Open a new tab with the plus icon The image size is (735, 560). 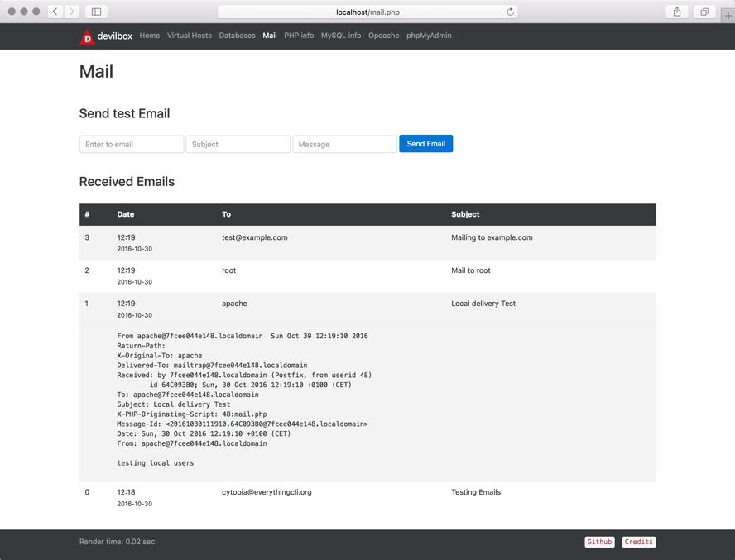tap(728, 12)
